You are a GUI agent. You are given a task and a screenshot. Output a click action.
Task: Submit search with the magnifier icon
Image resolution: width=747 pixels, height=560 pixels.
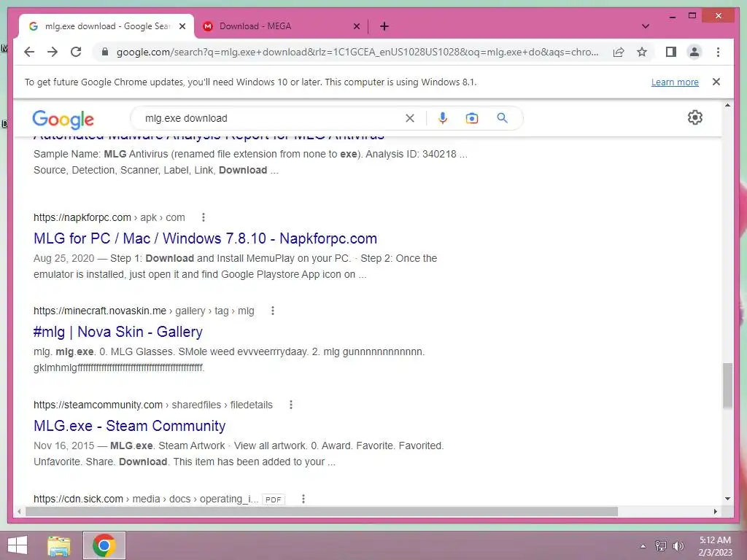(x=502, y=118)
